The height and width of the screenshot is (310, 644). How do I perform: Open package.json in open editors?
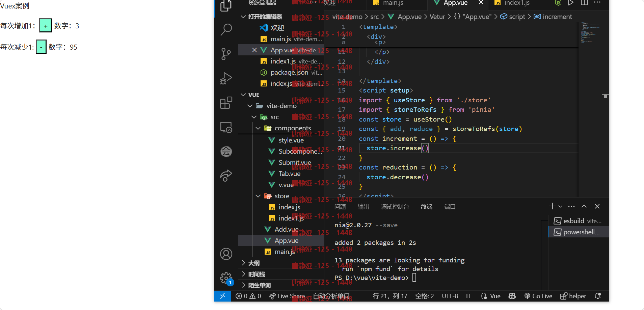[281, 72]
